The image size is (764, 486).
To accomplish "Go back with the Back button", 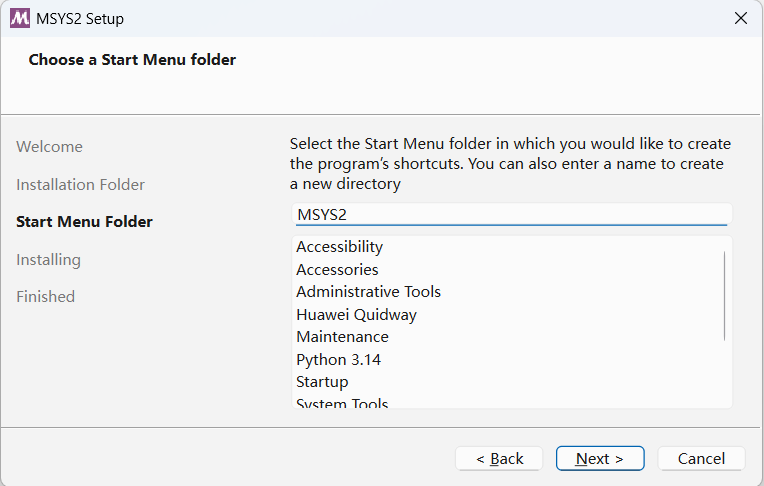I will click(499, 458).
